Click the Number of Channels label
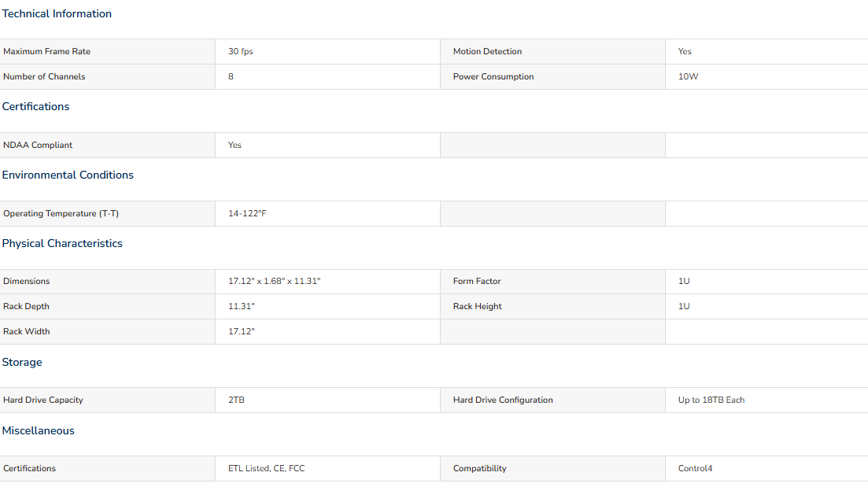 click(x=44, y=77)
